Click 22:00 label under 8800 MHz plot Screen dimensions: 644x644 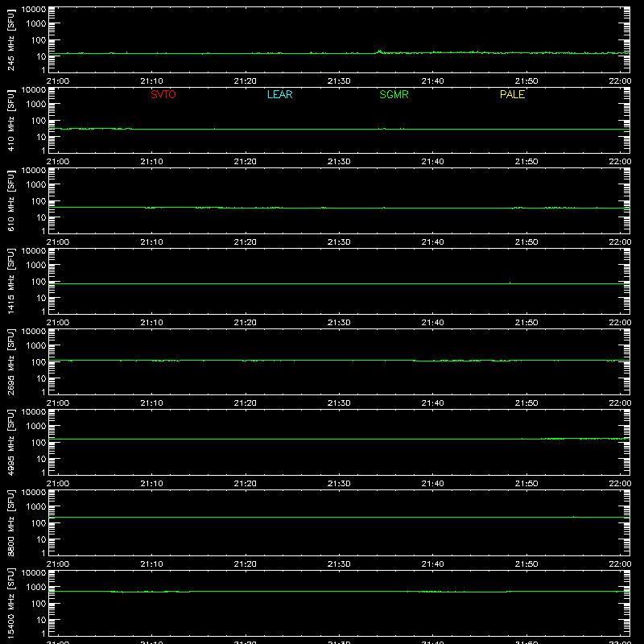[x=620, y=564]
